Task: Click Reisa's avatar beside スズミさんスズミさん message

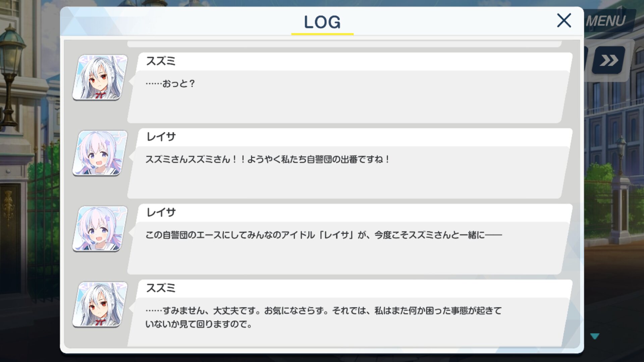Action: click(100, 153)
